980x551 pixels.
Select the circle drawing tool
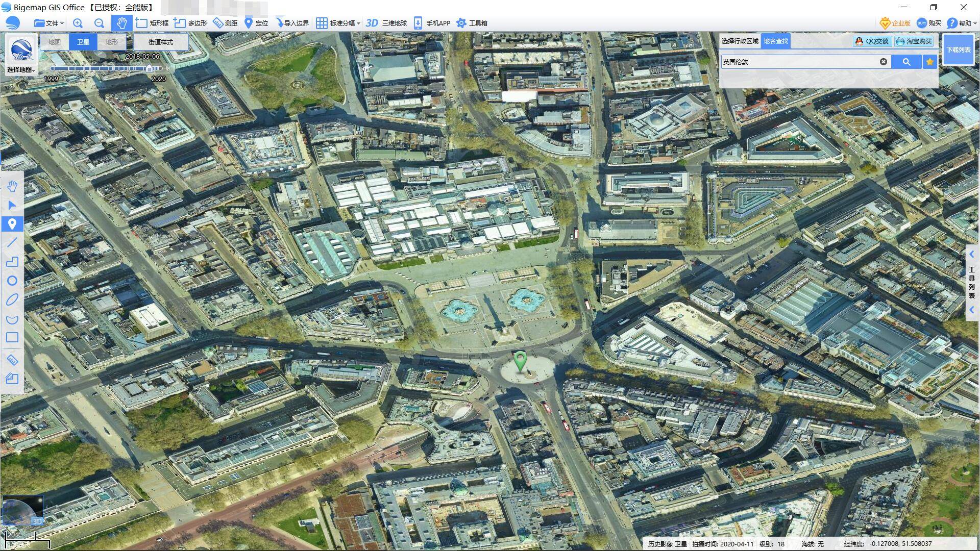(12, 281)
